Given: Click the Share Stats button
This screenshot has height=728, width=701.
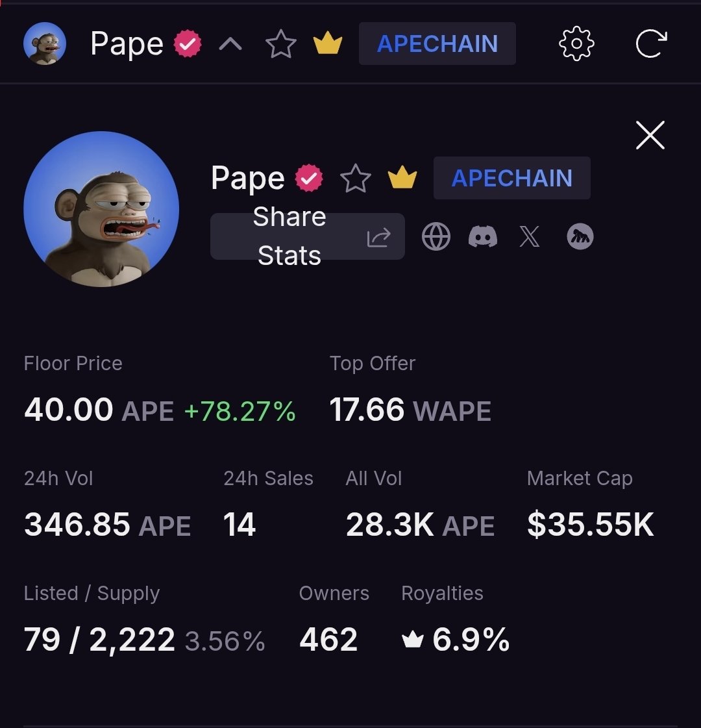Looking at the screenshot, I should [307, 236].
